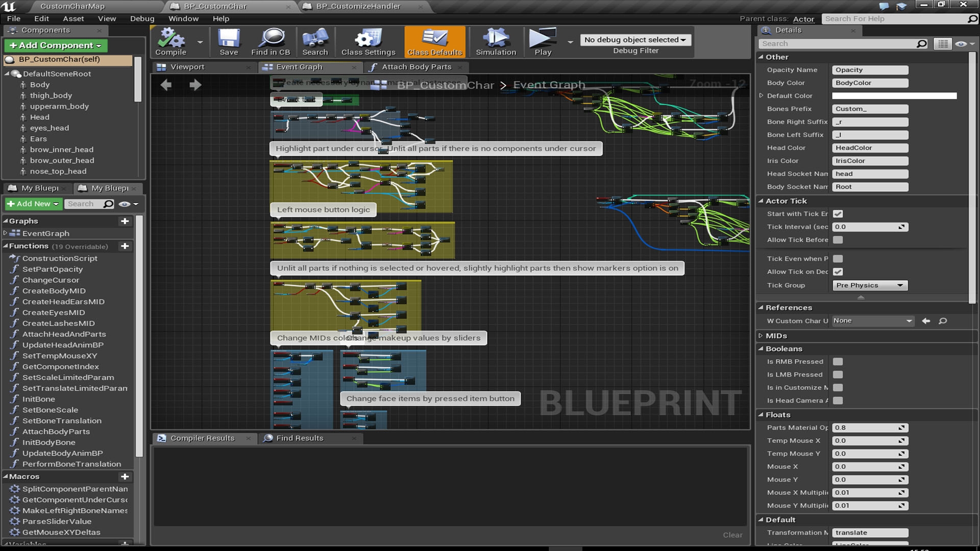The height and width of the screenshot is (551, 980).
Task: Open Find in Content Browser
Action: (269, 42)
